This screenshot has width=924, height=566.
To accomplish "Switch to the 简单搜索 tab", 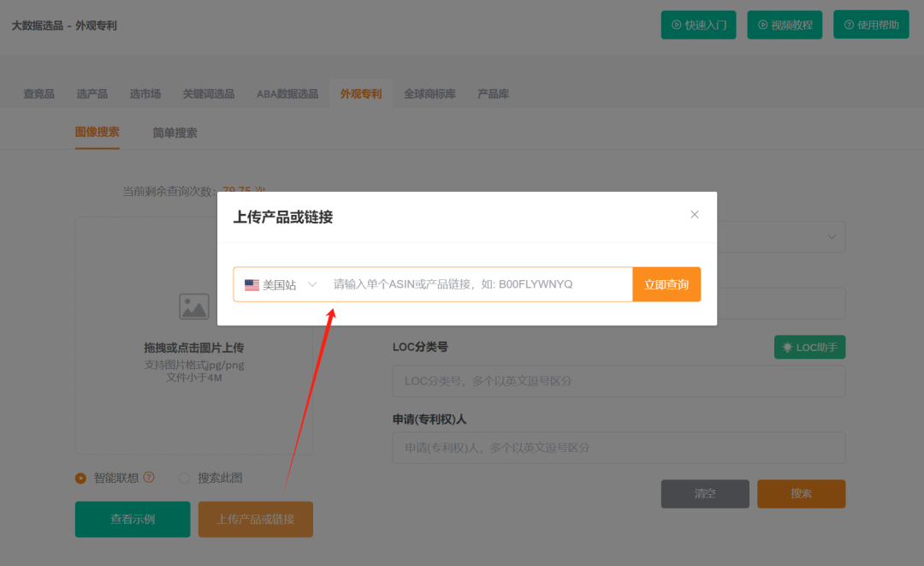I will coord(174,133).
